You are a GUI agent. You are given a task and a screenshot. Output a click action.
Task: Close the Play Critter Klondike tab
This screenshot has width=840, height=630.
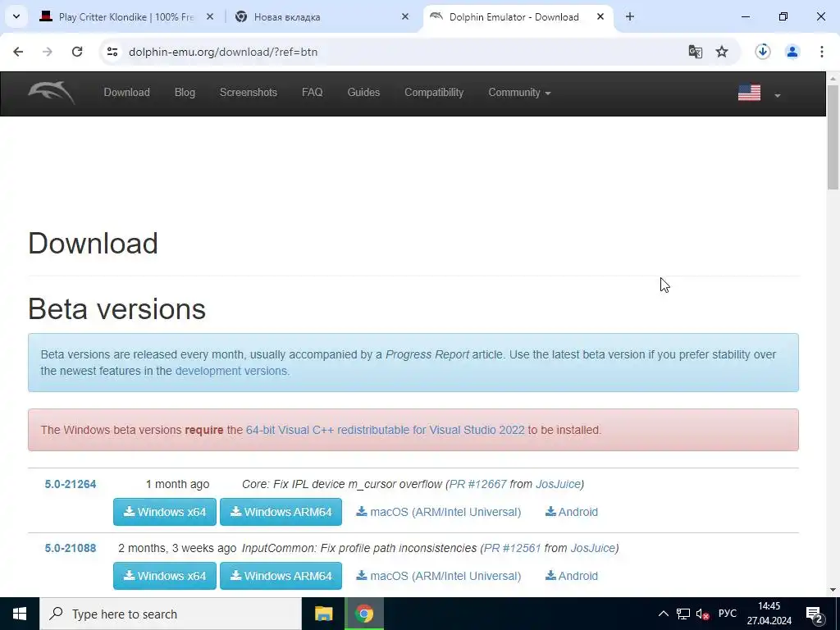pos(210,16)
